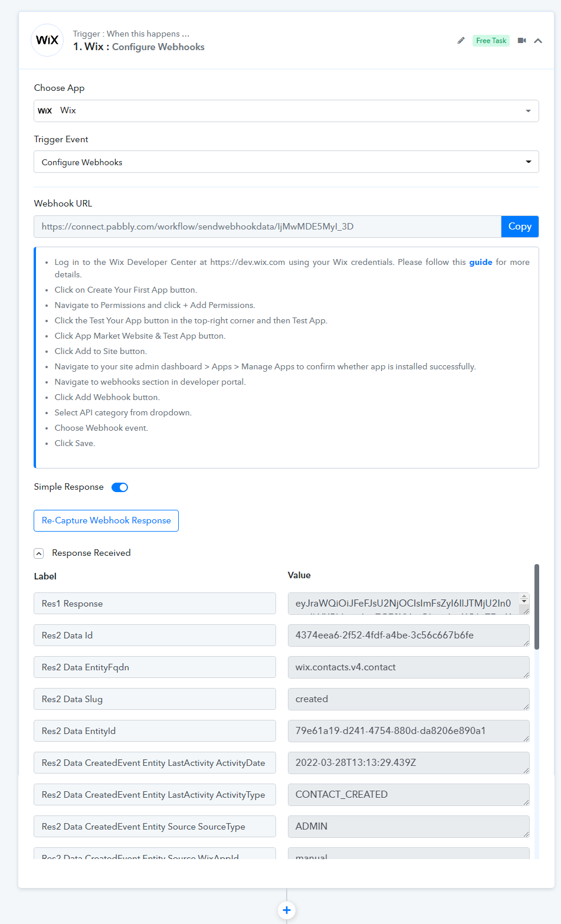The image size is (561, 924).
Task: Click the Free Task badge
Action: pyautogui.click(x=491, y=41)
